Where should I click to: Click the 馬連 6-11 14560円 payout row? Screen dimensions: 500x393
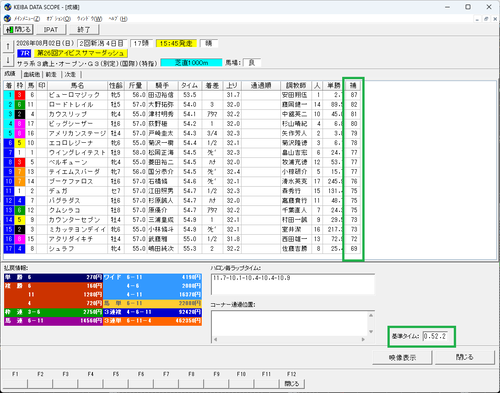53,321
